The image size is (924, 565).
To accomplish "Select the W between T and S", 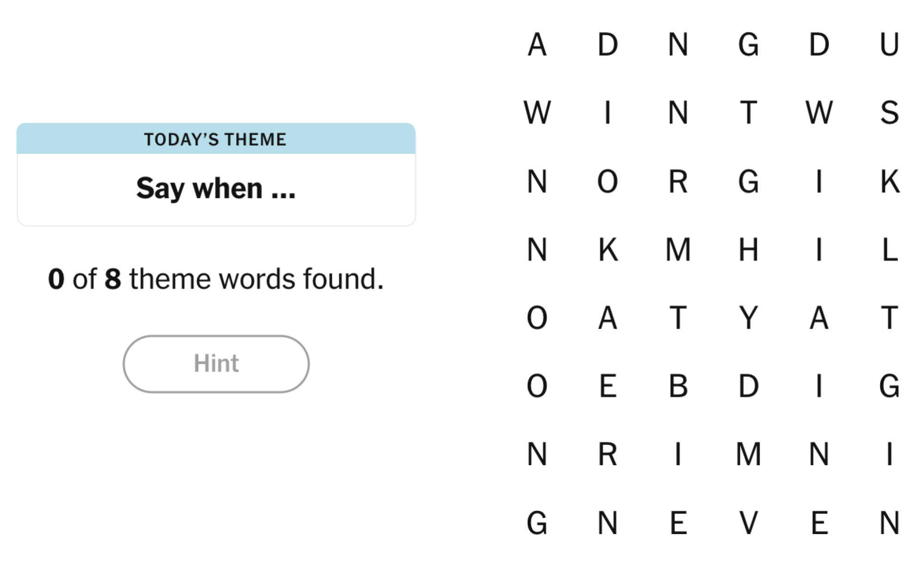I will pyautogui.click(x=819, y=113).
